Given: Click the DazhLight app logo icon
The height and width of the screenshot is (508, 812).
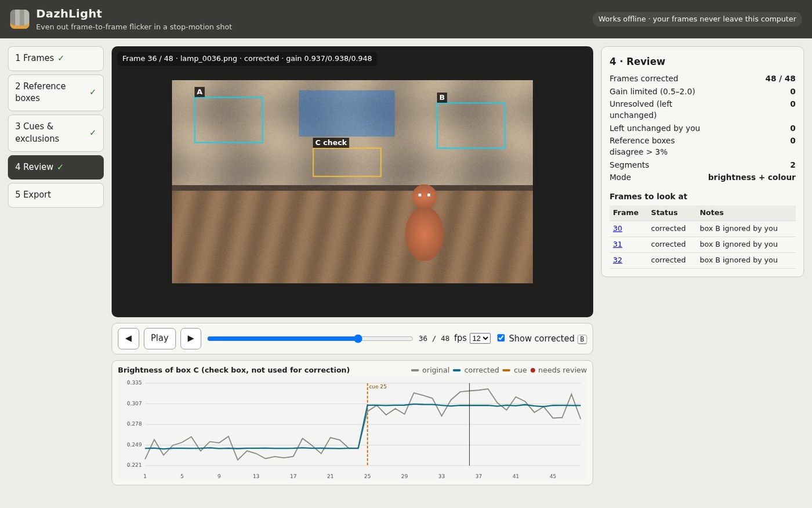Looking at the screenshot, I should pos(20,19).
